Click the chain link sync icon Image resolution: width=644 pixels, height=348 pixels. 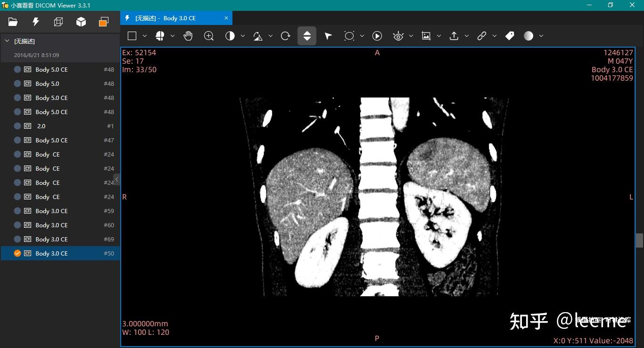(482, 36)
